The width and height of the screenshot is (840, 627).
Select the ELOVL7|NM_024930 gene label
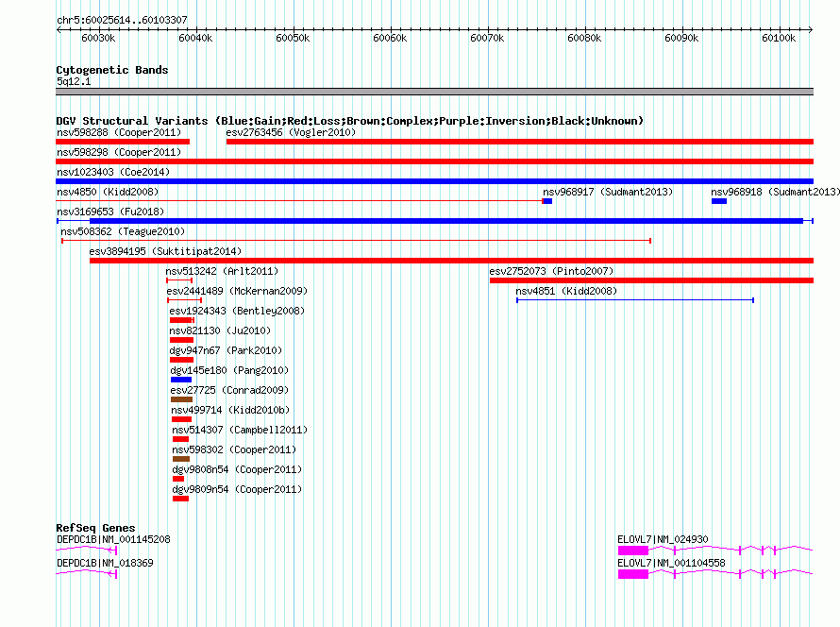tap(663, 539)
